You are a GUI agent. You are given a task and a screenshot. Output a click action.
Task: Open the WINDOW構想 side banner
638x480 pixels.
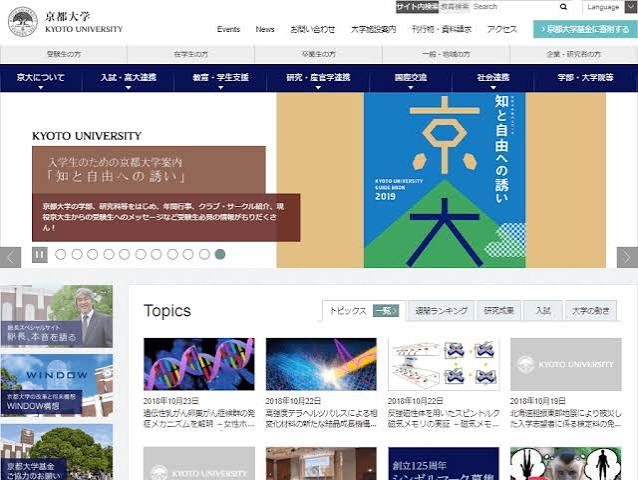tap(57, 385)
